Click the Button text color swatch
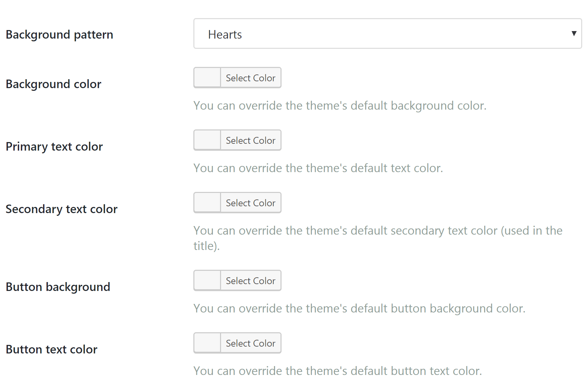 point(207,343)
